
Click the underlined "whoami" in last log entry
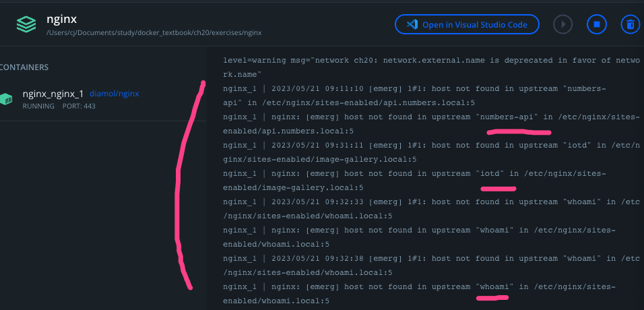tap(496, 286)
